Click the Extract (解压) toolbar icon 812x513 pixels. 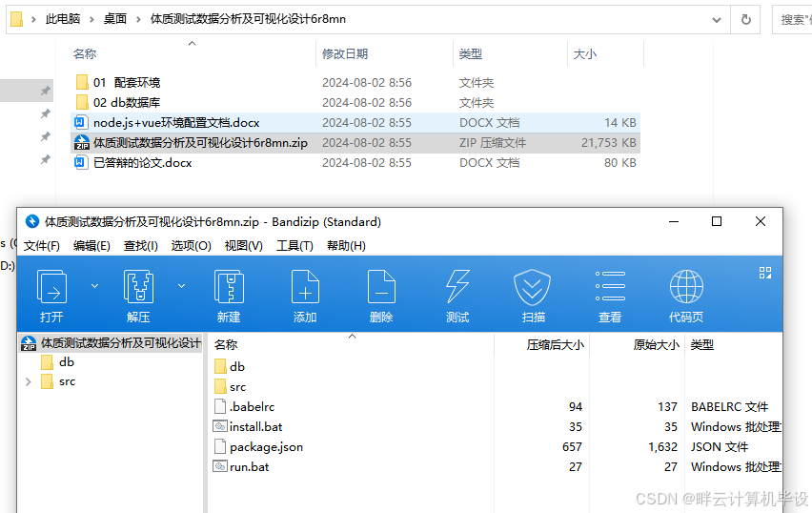point(138,286)
